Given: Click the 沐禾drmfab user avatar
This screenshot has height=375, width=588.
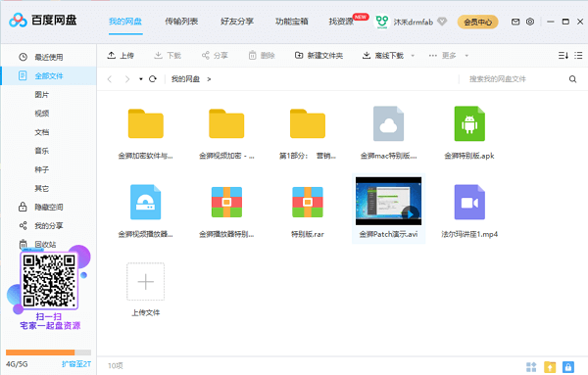Looking at the screenshot, I should 382,22.
